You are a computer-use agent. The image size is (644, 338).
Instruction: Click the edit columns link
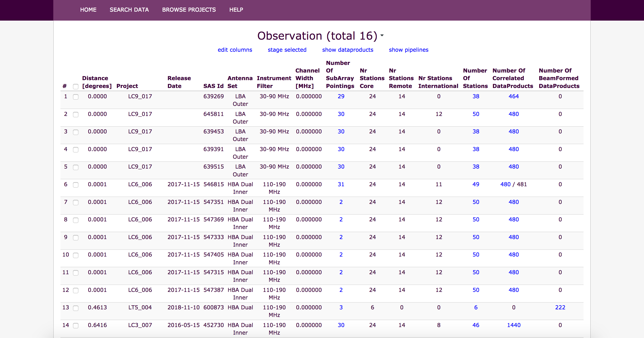(x=235, y=50)
